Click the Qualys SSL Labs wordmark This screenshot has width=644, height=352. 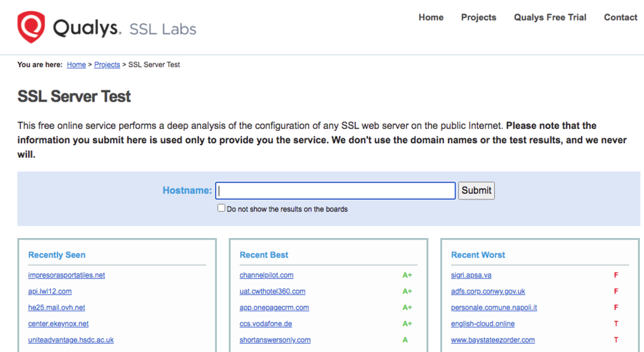click(x=125, y=28)
